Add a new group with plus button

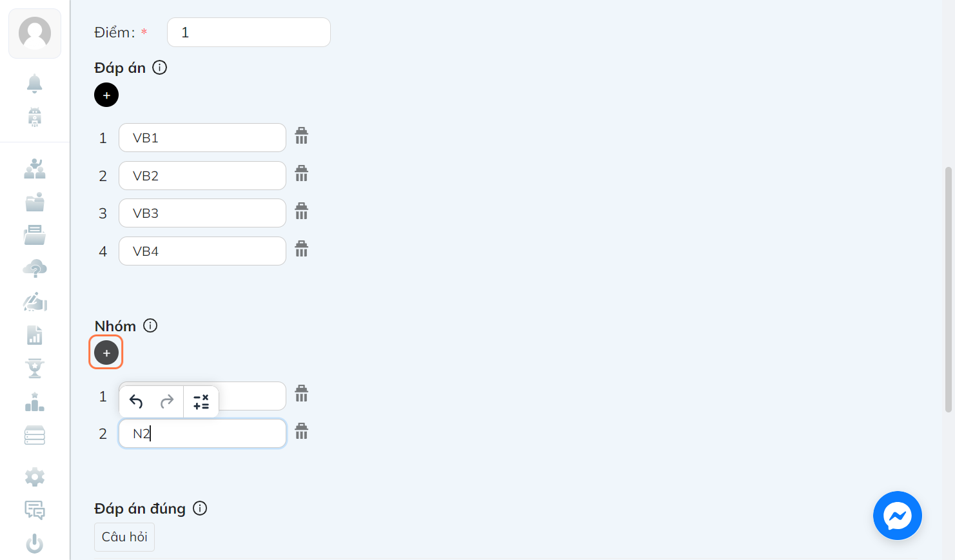tap(106, 352)
